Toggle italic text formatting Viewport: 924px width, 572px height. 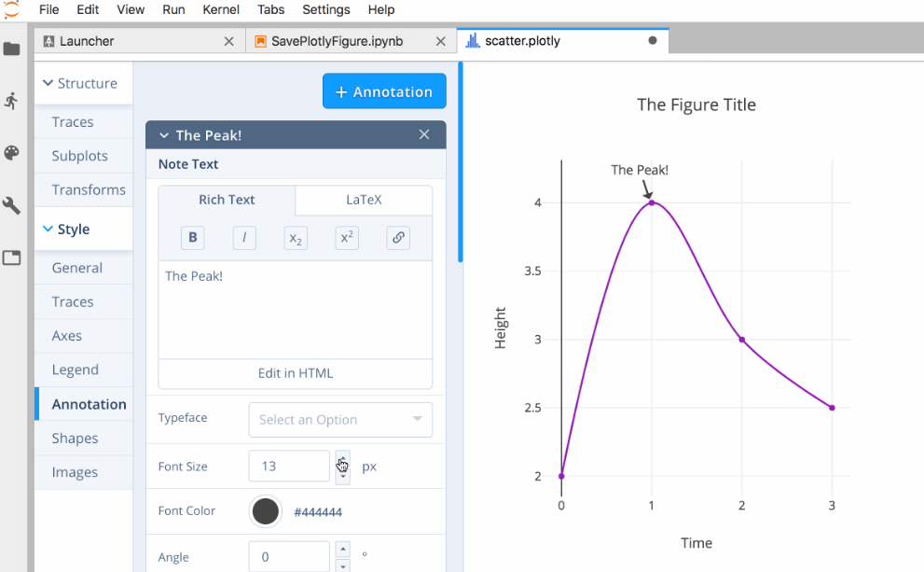(x=243, y=237)
